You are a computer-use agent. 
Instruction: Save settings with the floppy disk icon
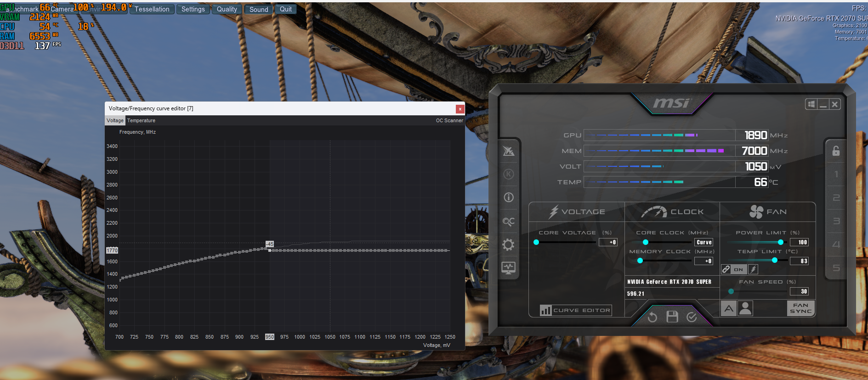coord(672,317)
